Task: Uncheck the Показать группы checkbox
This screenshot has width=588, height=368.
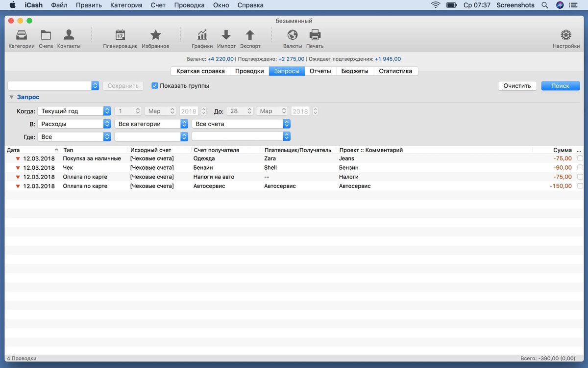Action: (x=155, y=86)
